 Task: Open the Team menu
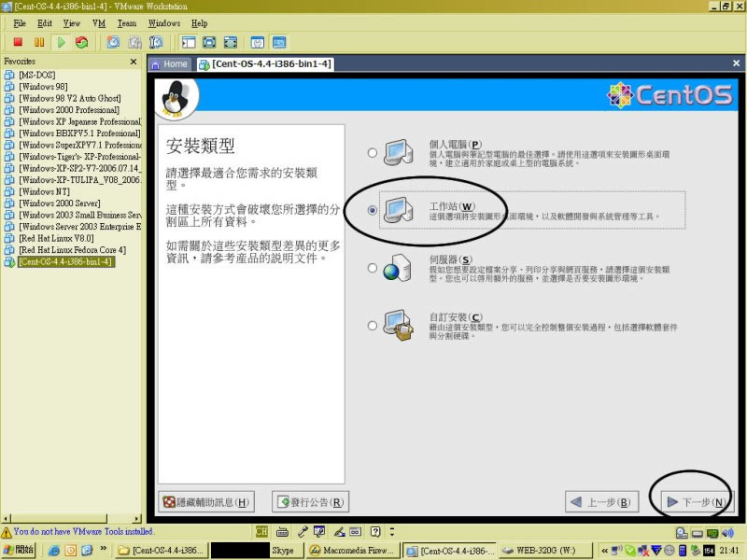point(127,23)
